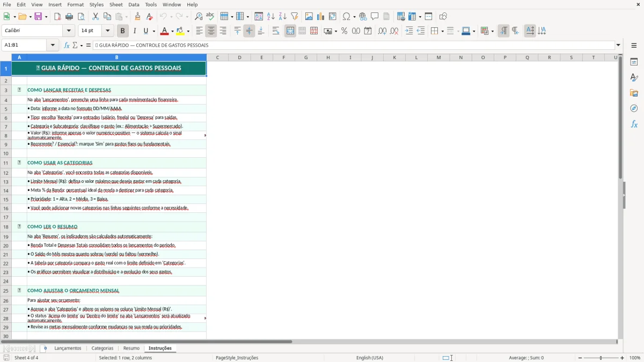The width and height of the screenshot is (644, 362).
Task: Format as percent icon
Action: [x=344, y=31]
